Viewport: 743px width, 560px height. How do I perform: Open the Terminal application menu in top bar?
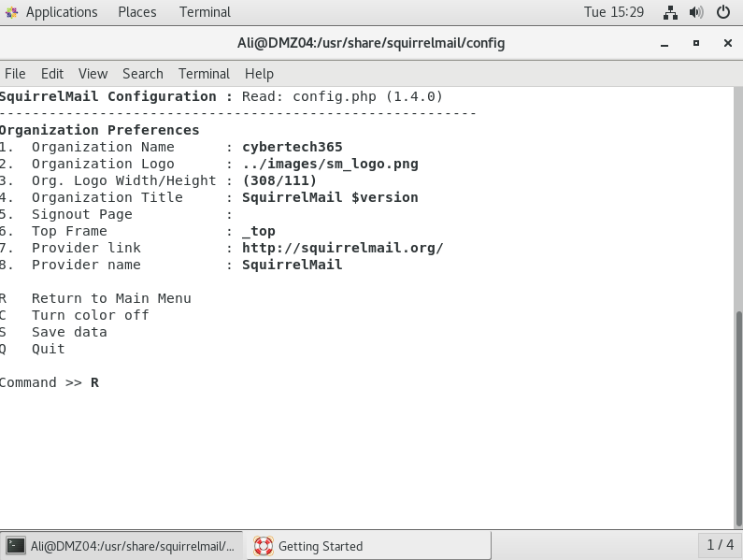[205, 12]
